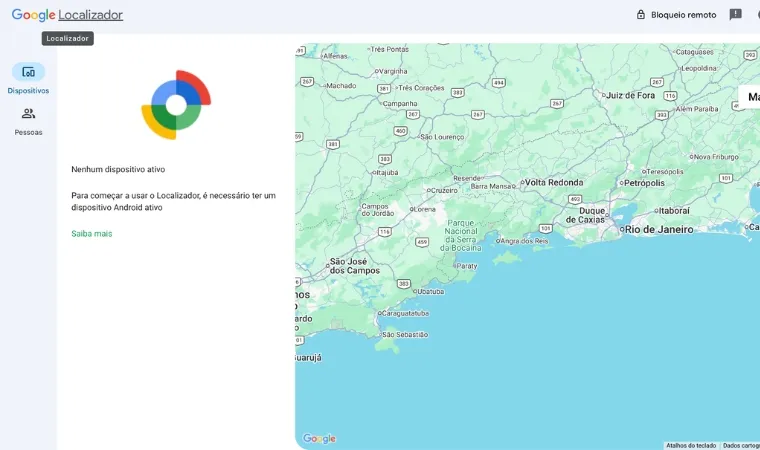Click Petrópolis label on the map
This screenshot has width=760, height=450.
pos(644,183)
